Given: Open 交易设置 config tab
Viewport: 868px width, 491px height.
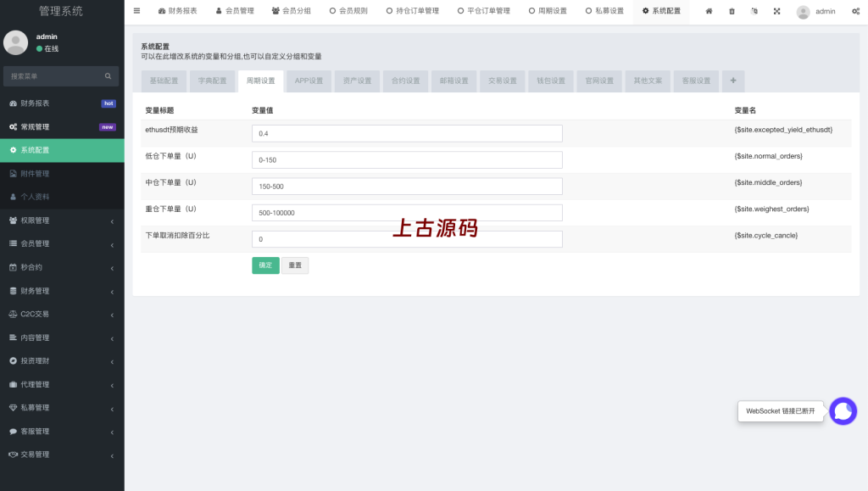Looking at the screenshot, I should pyautogui.click(x=503, y=81).
